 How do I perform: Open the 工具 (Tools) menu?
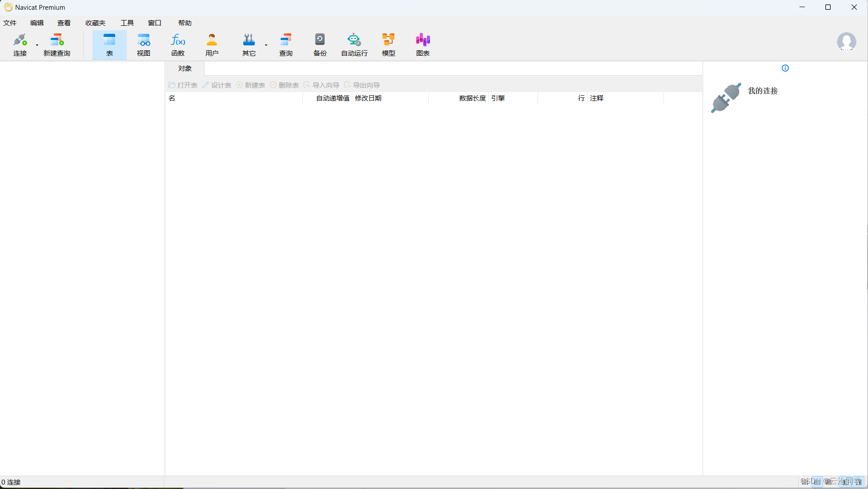click(x=127, y=23)
